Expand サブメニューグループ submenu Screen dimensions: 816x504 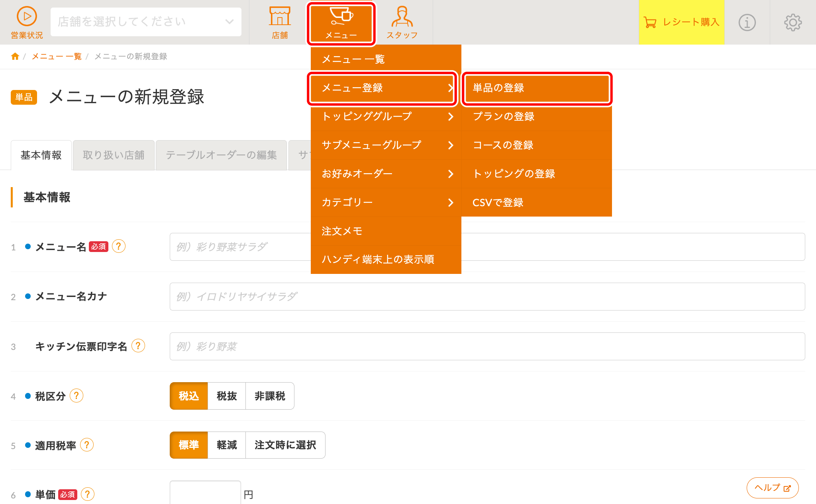click(386, 145)
